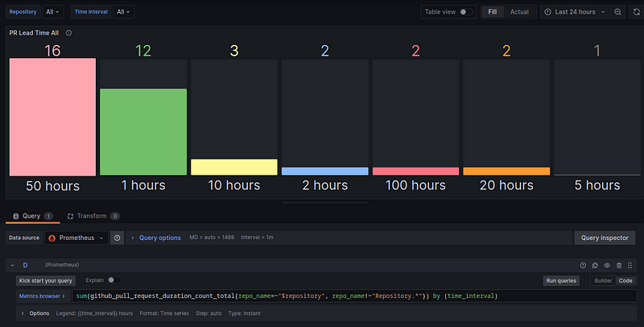
Task: Click the 100 hours label
Action: (415, 185)
